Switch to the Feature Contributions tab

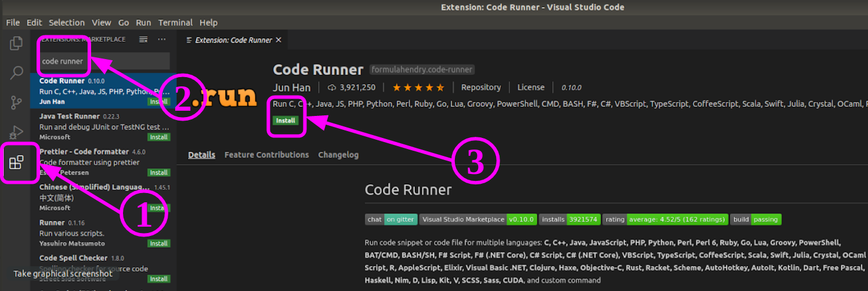[266, 155]
